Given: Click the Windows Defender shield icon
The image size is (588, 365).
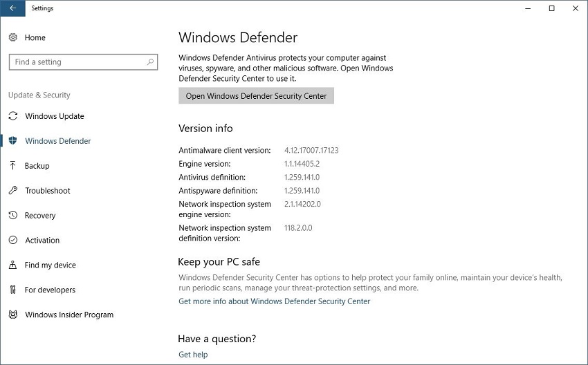Looking at the screenshot, I should click(13, 141).
